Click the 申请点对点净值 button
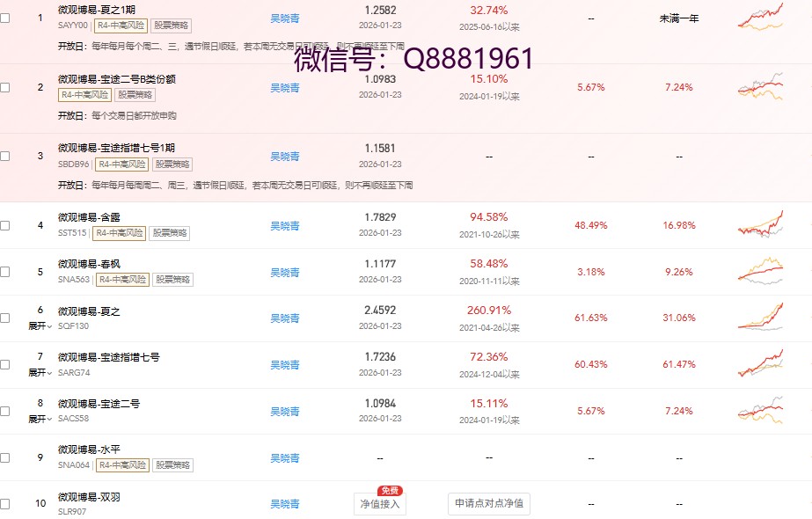Viewport: 812px width, 519px height. [x=489, y=503]
